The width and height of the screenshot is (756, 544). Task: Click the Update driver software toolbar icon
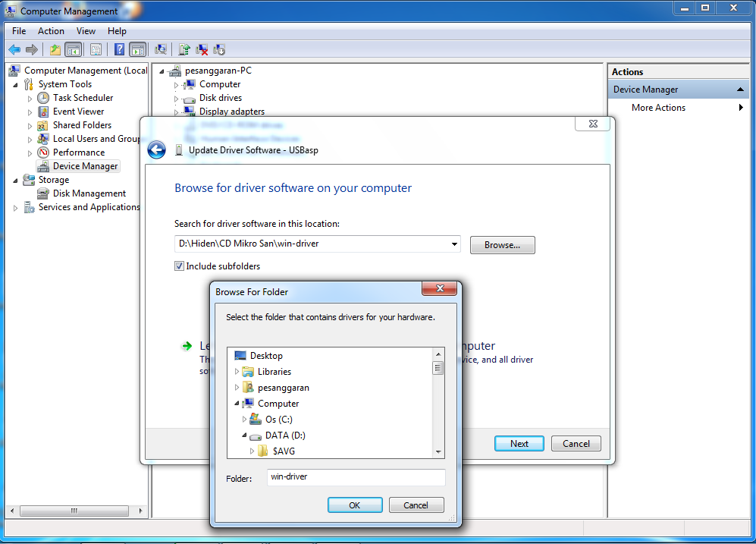(x=184, y=49)
